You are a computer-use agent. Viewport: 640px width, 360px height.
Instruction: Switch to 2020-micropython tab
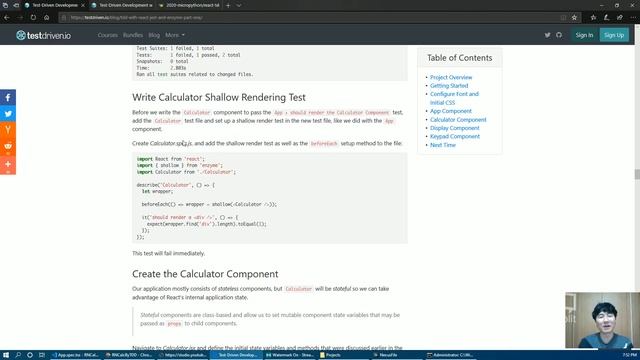click(189, 5)
